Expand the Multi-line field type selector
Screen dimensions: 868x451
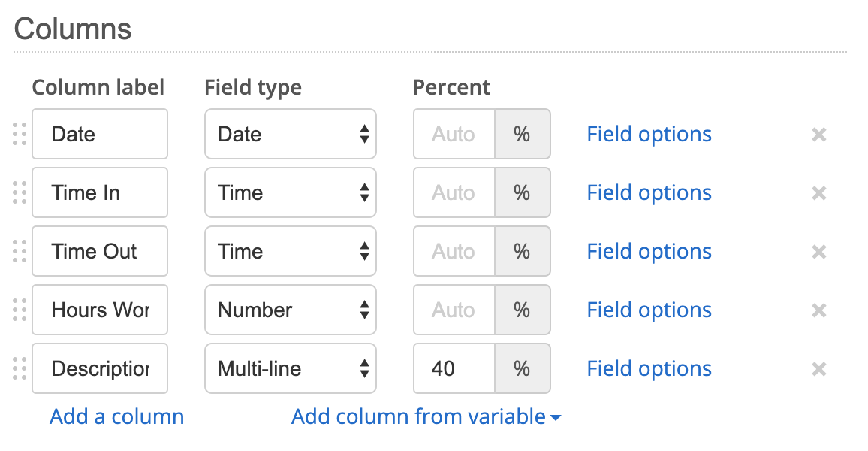coord(290,369)
